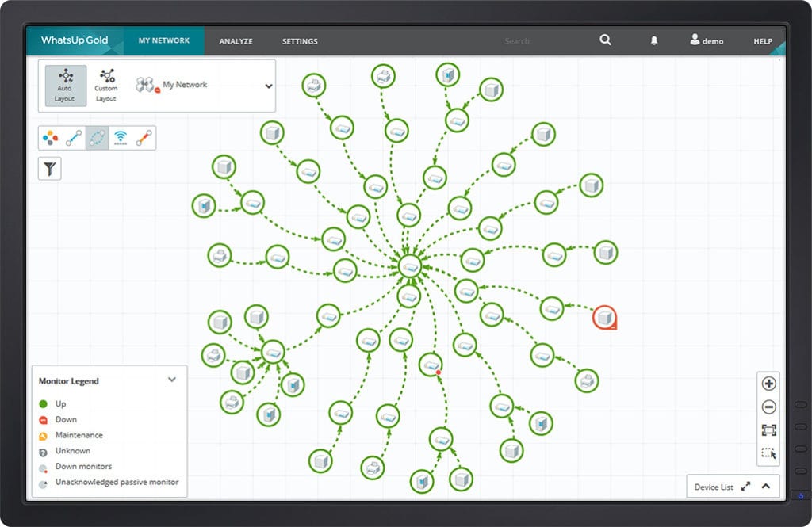812x527 pixels.
Task: Activate the dependency overlay view icon
Action: (96, 137)
